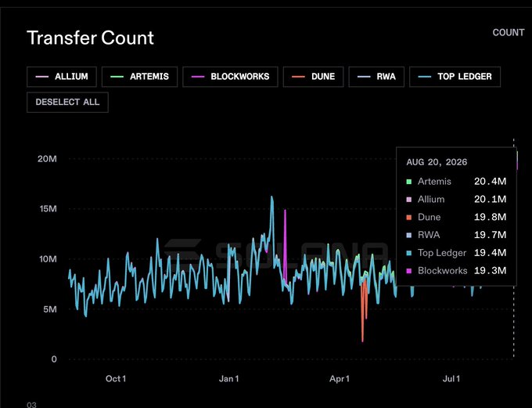This screenshot has height=408, width=532.
Task: Click the DESELECT ALL button
Action: pyautogui.click(x=67, y=103)
